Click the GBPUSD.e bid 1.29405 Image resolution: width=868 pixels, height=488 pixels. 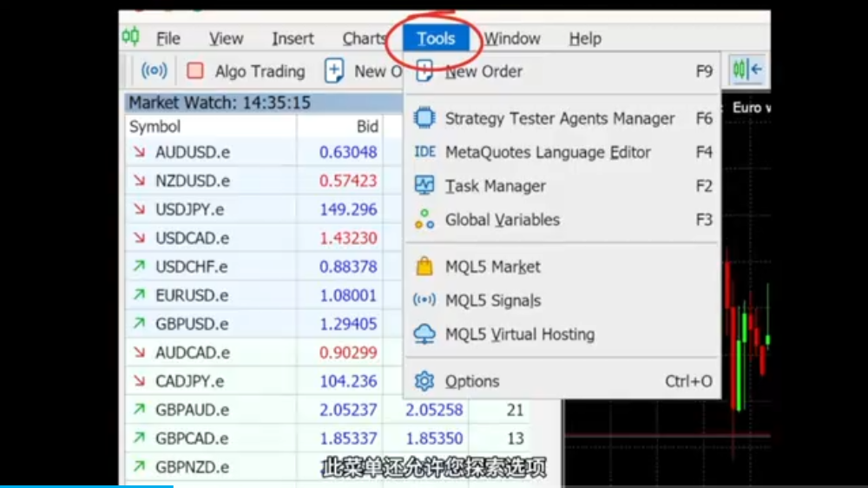(348, 324)
